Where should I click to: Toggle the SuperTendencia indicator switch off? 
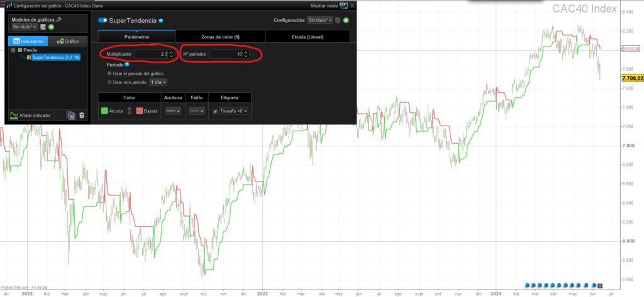coord(103,20)
